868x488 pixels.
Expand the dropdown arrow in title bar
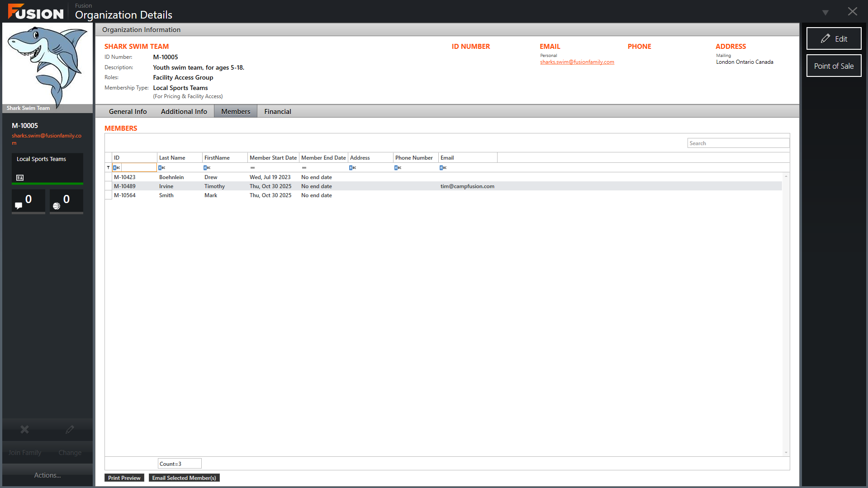[x=825, y=12]
